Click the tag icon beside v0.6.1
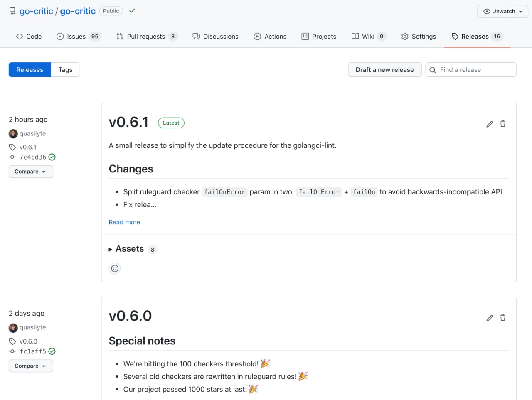This screenshot has height=400, width=532. pos(12,147)
